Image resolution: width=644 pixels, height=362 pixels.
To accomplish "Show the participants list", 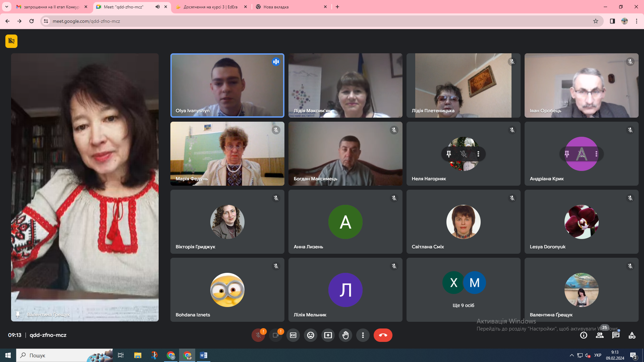I will (600, 335).
